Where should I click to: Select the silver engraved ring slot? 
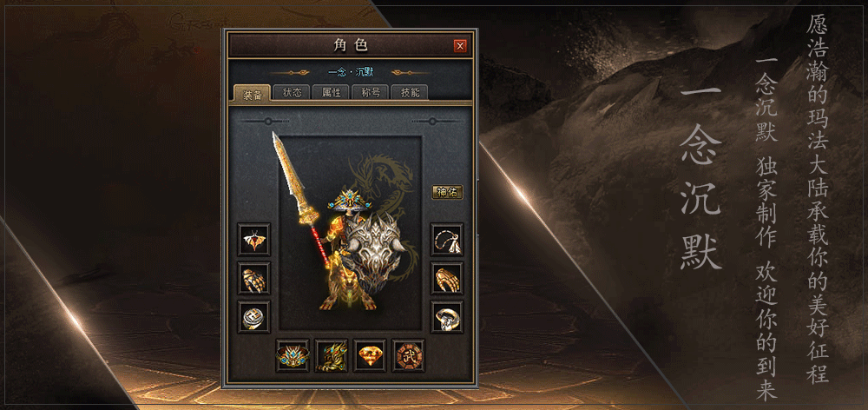tap(254, 317)
